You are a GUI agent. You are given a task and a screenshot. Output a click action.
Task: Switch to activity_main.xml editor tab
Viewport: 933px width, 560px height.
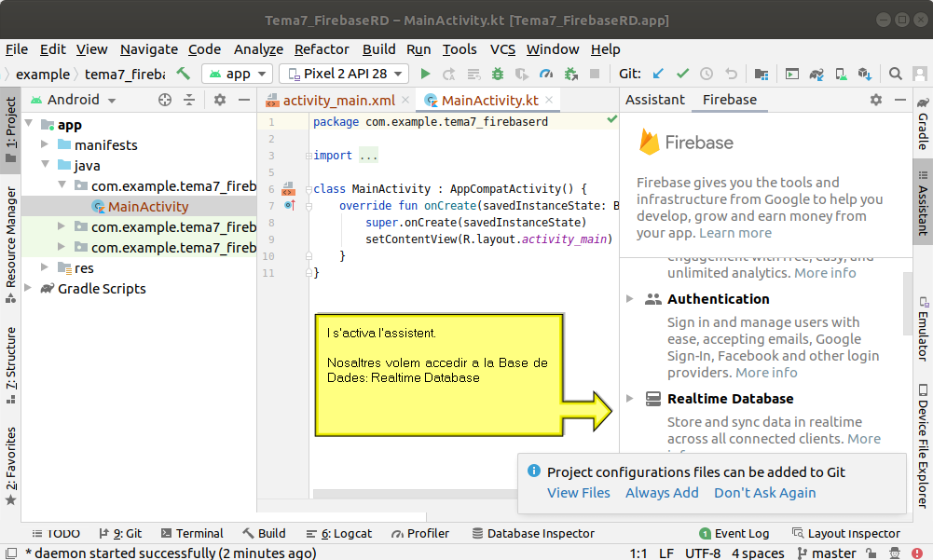(338, 100)
